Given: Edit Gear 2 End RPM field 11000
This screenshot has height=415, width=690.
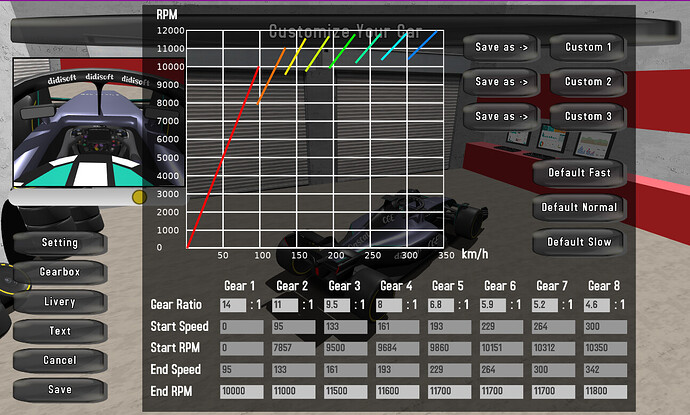Looking at the screenshot, I should point(294,392).
